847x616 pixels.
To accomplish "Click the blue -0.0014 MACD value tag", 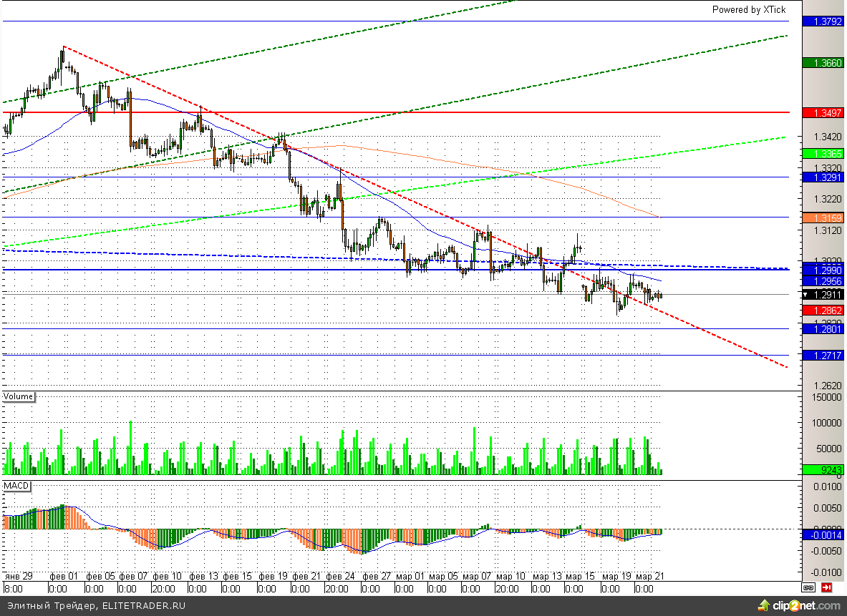I will [x=824, y=534].
